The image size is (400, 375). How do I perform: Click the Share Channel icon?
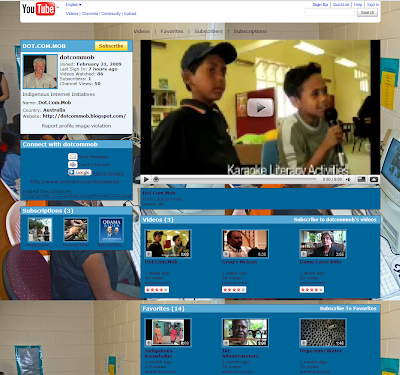pos(73,164)
